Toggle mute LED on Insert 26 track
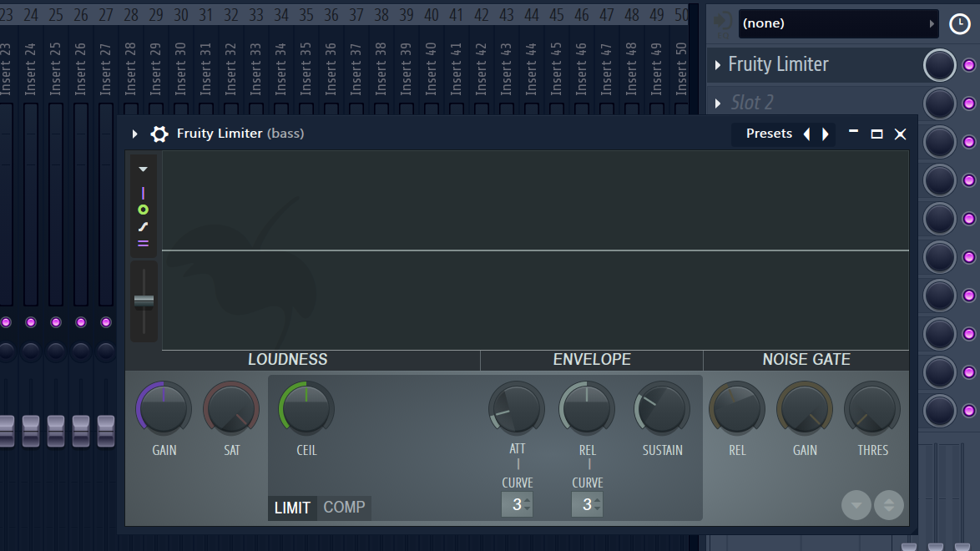980x551 pixels. pyautogui.click(x=81, y=322)
